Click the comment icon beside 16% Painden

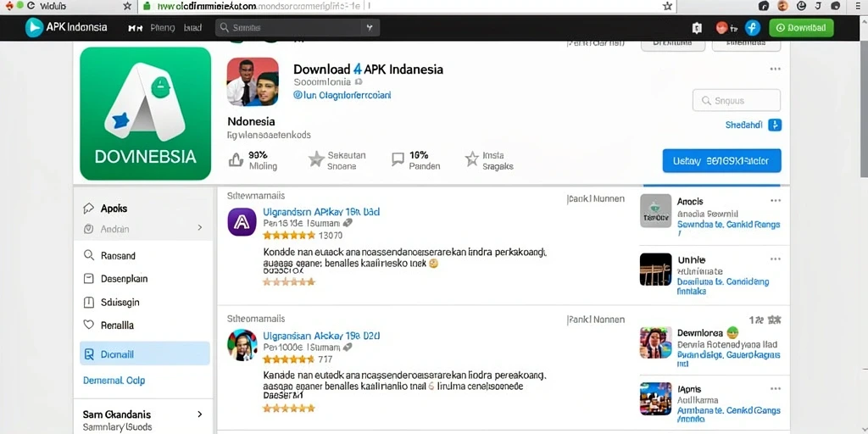coord(398,159)
